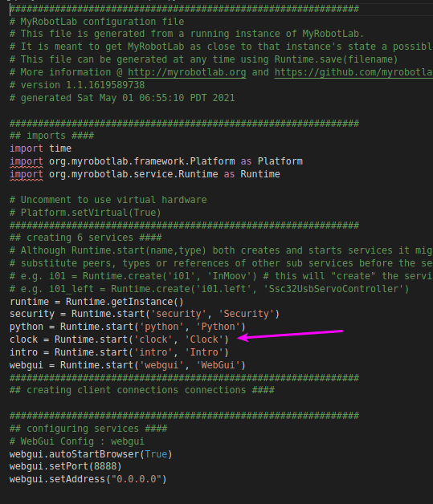
Task: Click the Platform import line
Action: coord(156,161)
